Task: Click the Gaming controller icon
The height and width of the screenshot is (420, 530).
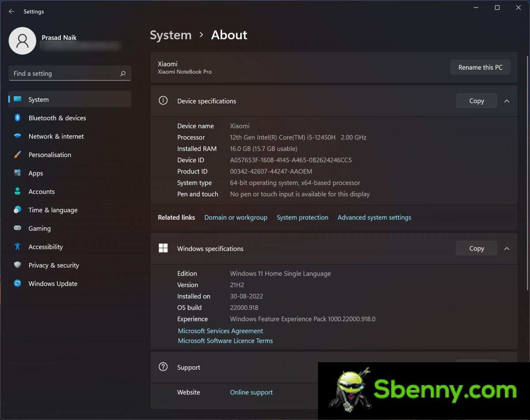Action: tap(18, 228)
